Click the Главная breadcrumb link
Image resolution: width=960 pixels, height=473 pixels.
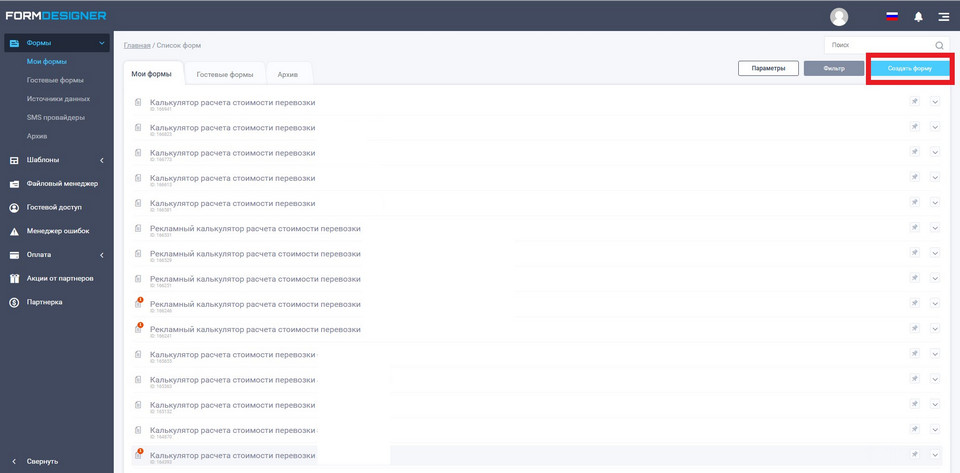137,45
